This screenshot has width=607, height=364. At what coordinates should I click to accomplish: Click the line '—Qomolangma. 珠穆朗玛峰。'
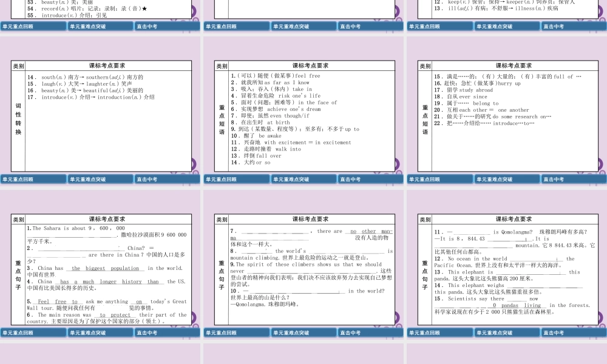pos(265,305)
